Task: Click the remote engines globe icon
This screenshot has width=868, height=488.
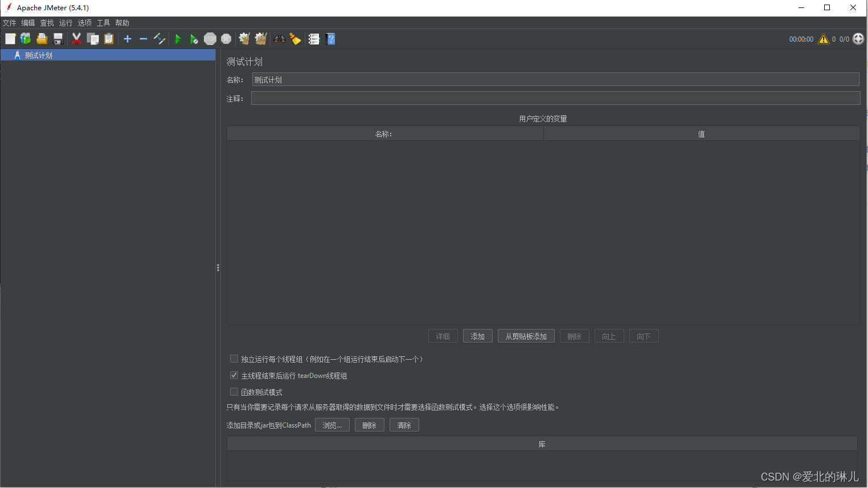Action: click(858, 39)
